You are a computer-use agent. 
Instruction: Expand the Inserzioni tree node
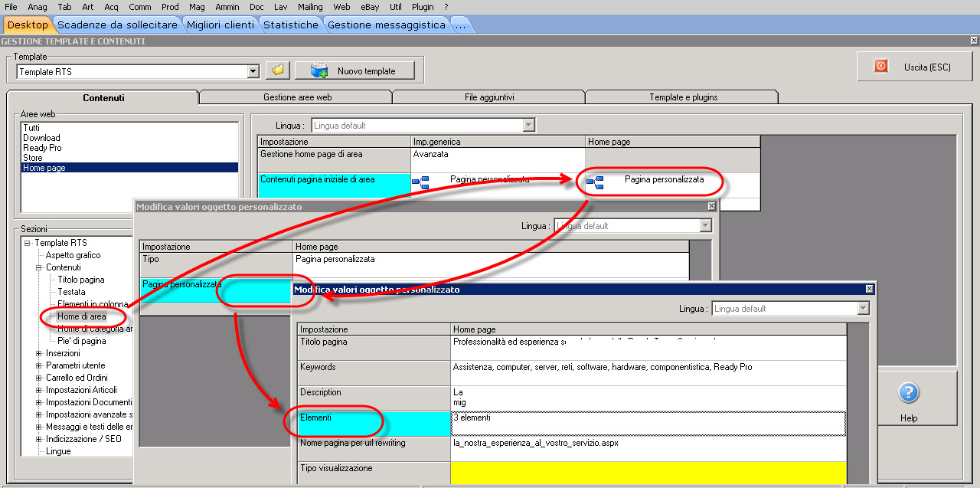tap(39, 353)
